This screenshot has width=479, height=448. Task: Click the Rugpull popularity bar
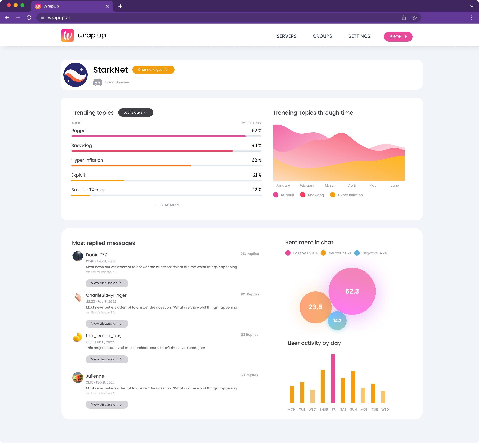(x=166, y=136)
